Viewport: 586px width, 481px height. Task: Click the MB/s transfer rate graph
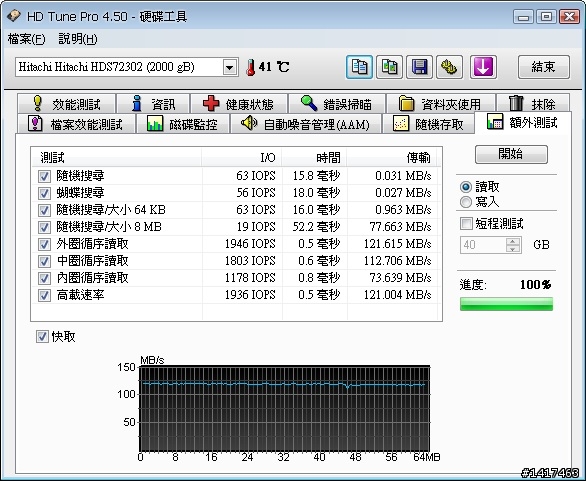coord(284,408)
